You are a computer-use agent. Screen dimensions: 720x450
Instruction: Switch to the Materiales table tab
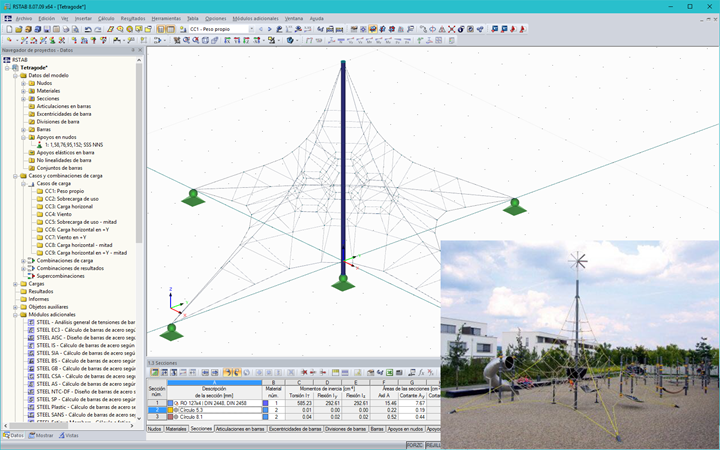click(176, 429)
